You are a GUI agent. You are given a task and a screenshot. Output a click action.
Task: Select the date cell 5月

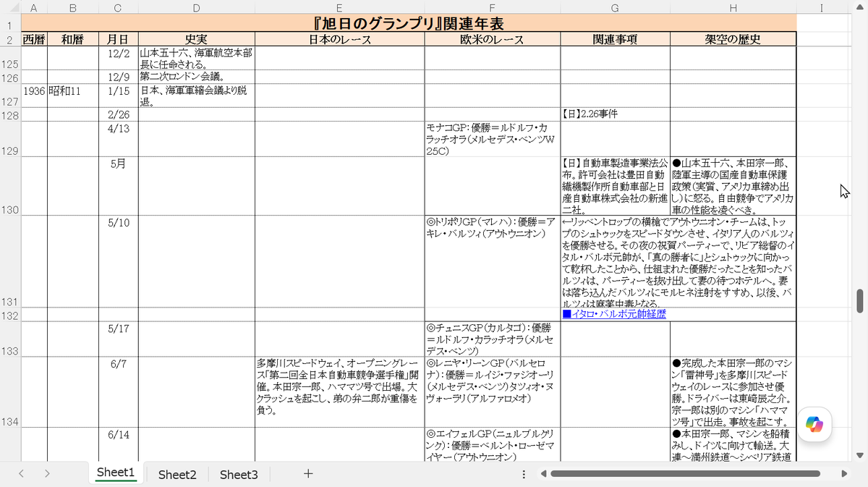tap(119, 186)
